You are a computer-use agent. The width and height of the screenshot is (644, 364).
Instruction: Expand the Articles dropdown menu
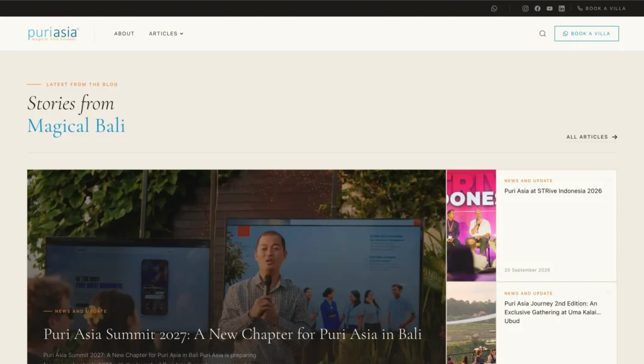point(166,34)
